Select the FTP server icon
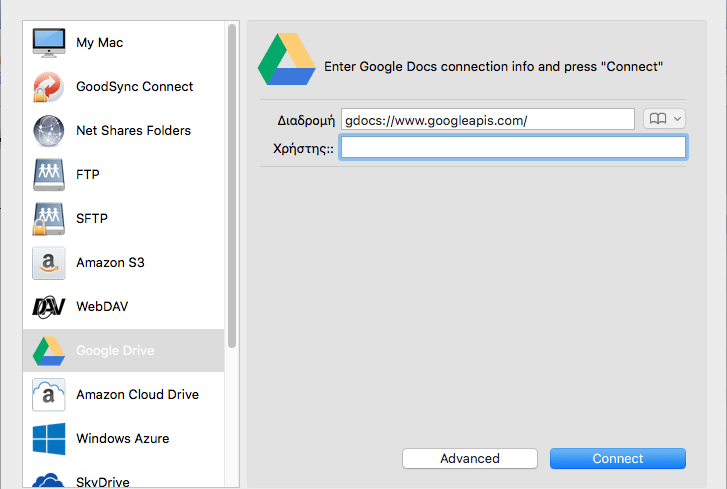 [49, 175]
